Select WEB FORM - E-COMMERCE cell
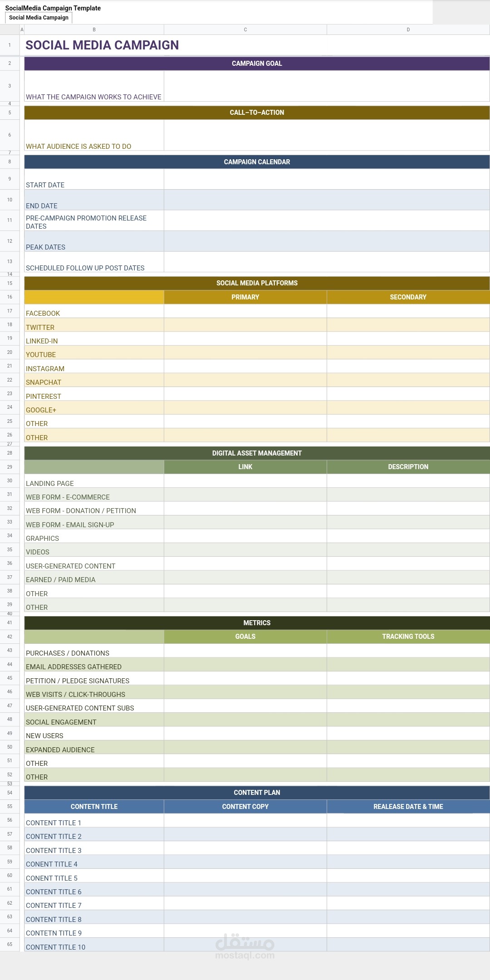The width and height of the screenshot is (490, 980). (x=94, y=495)
